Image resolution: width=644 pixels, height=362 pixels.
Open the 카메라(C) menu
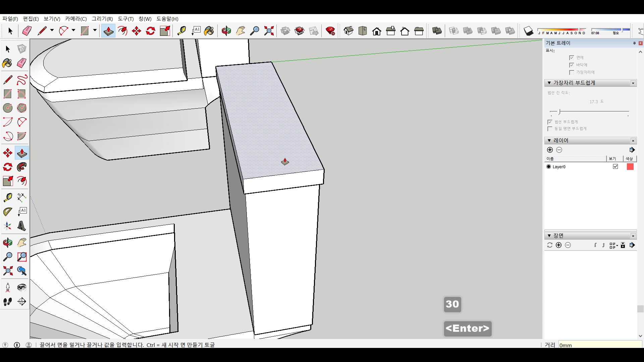click(x=76, y=19)
